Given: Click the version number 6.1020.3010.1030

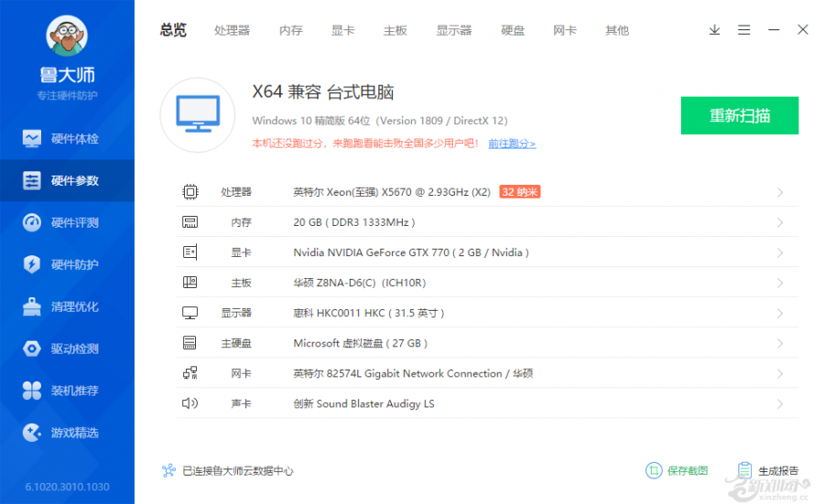Looking at the screenshot, I should [67, 487].
